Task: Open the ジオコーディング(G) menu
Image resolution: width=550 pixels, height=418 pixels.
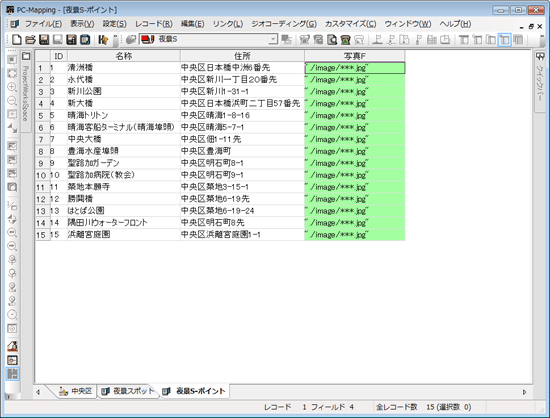Action: (284, 24)
